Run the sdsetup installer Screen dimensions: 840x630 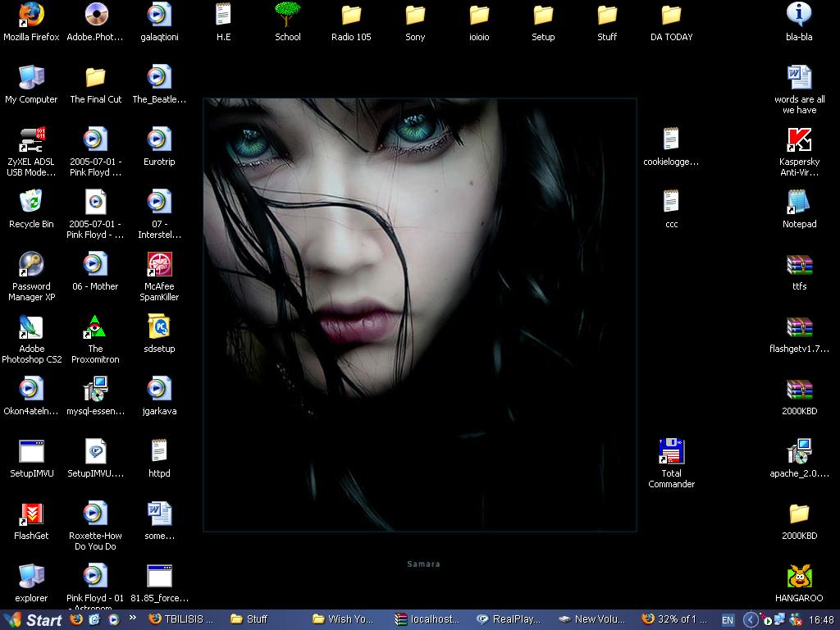coord(159,326)
